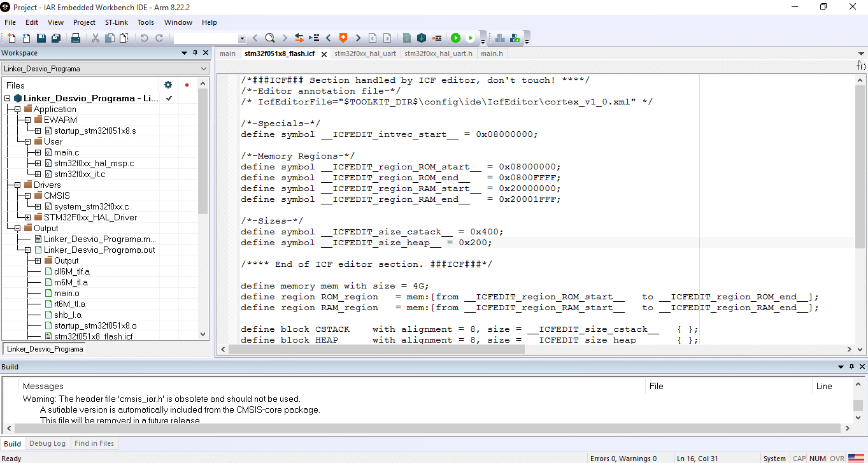This screenshot has width=868, height=463.
Task: Click the Toggle Bookmark orange icon
Action: pos(343,38)
